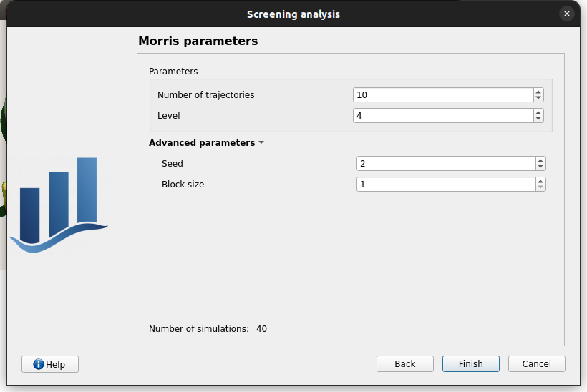Increment the Level spinbox value

click(538, 112)
